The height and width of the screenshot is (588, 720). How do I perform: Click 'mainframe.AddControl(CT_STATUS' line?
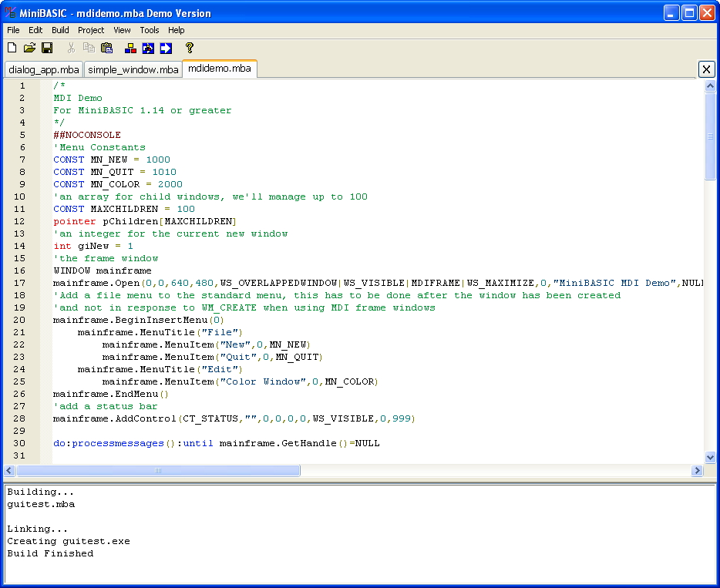pos(234,418)
